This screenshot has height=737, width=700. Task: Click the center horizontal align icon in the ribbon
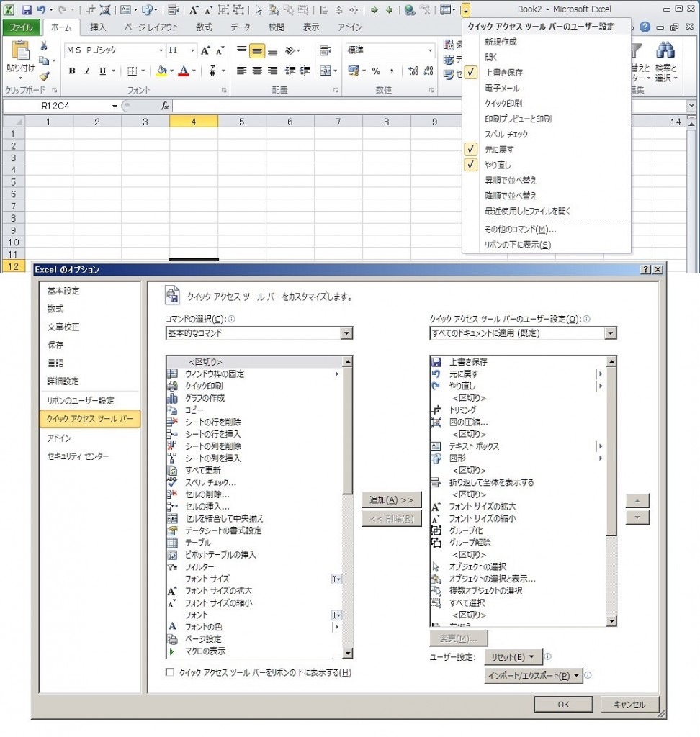[257, 71]
